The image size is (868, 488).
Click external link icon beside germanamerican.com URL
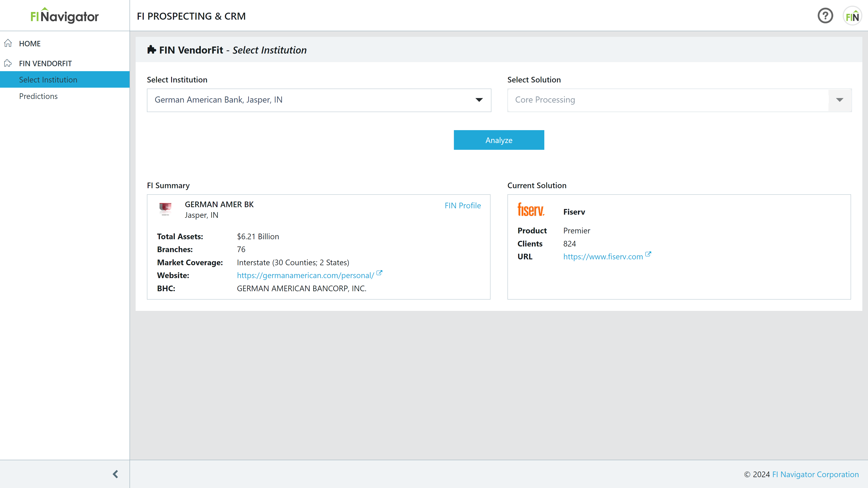[x=380, y=273]
